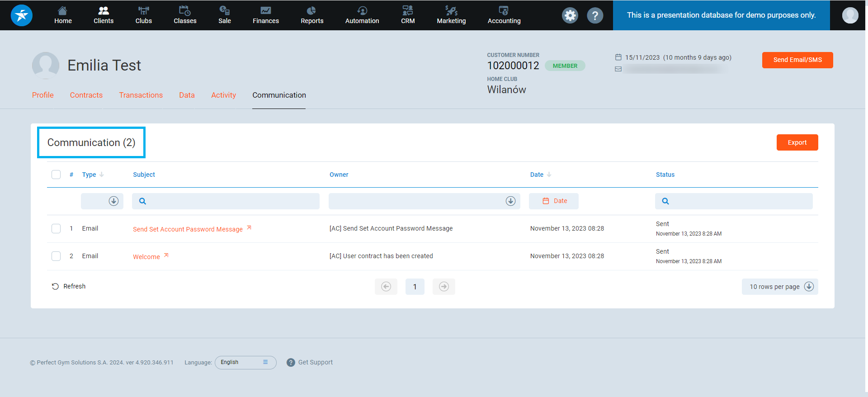Open external link icon beside Welcome
868x397 pixels.
coord(166,255)
